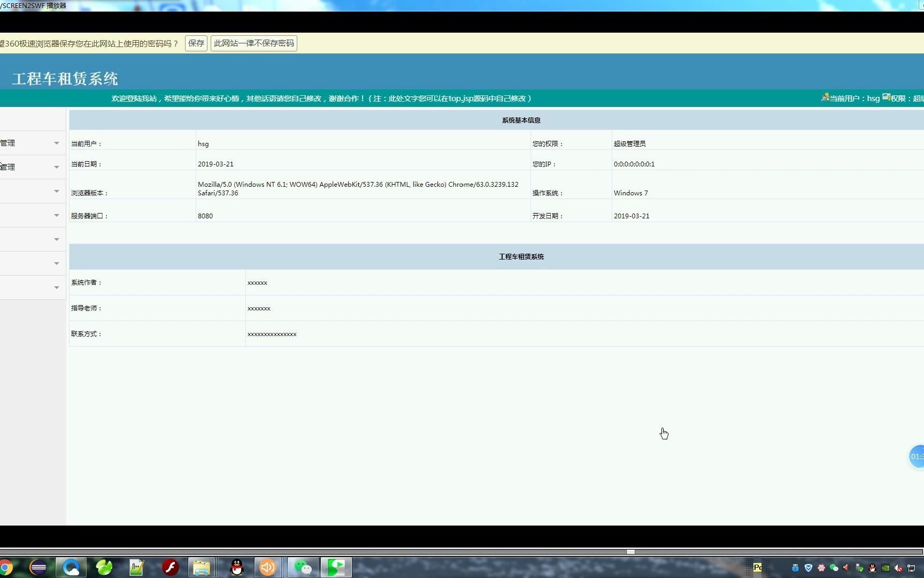Click the blue USB tray icon
This screenshot has height=578, width=924.
coord(795,568)
